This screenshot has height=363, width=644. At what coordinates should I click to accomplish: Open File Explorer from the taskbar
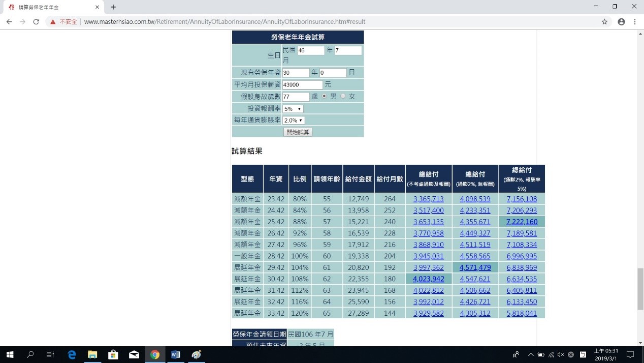(x=92, y=355)
